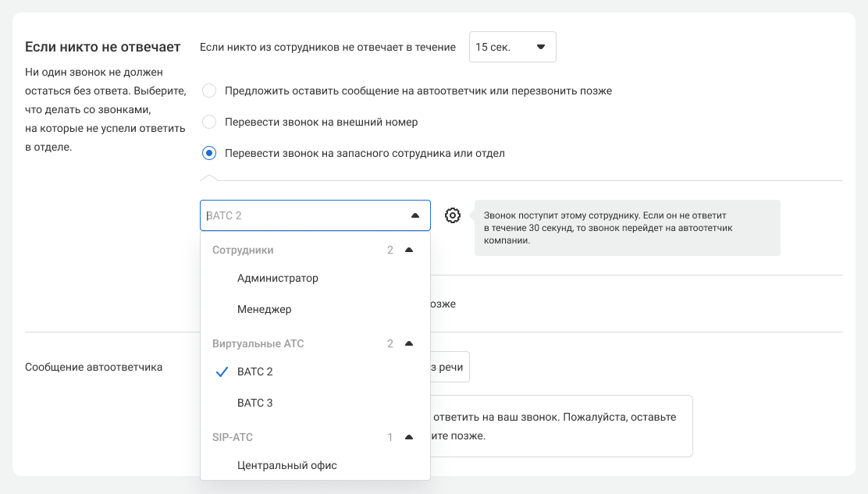Collapse the SIP-АТС group arrow
This screenshot has height=494, width=868.
(409, 438)
